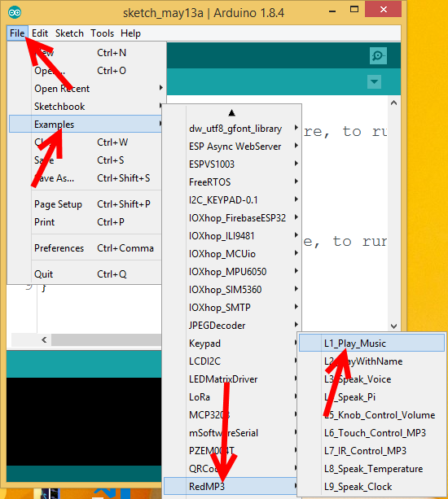Image resolution: width=448 pixels, height=499 pixels.
Task: Select the L7_IR_Control_MP3 example
Action: [371, 451]
